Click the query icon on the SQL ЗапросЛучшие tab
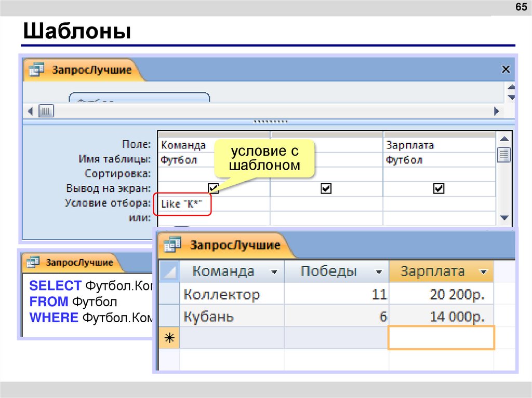 [33, 263]
